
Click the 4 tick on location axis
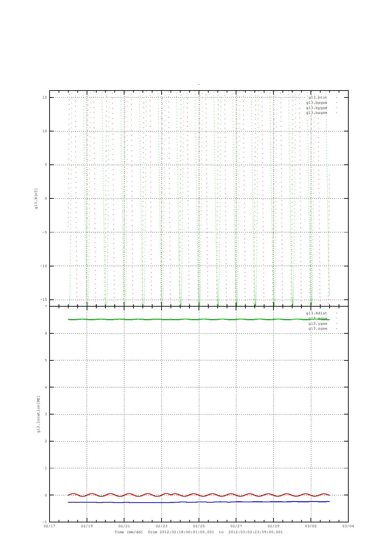46,387
